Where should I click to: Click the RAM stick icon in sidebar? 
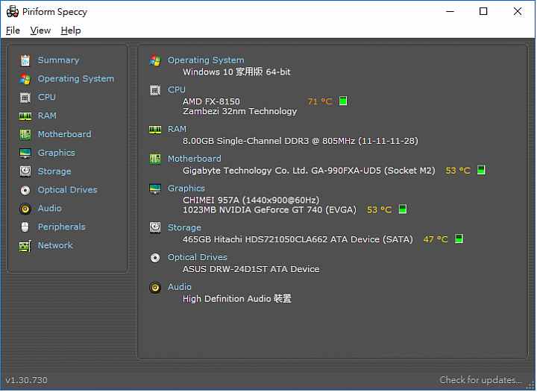tap(25, 116)
